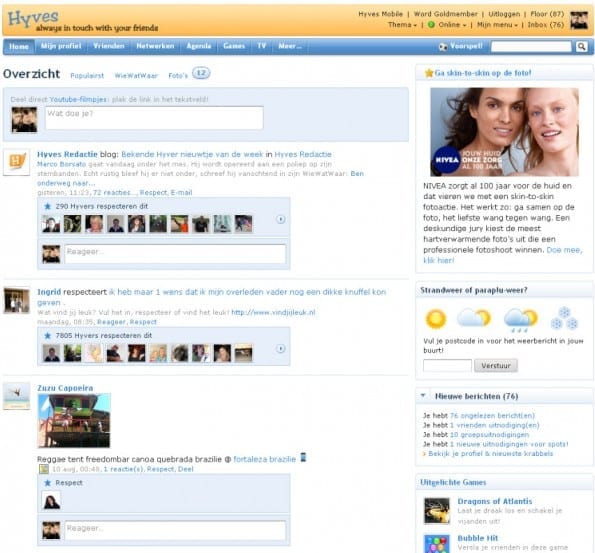Open the TV tab
The width and height of the screenshot is (595, 553).
pyautogui.click(x=261, y=46)
